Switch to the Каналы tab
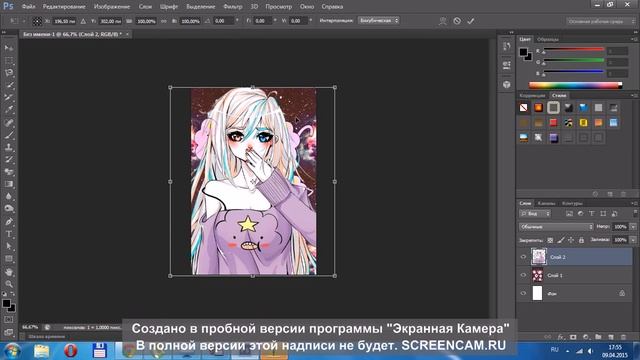Image resolution: width=640 pixels, height=360 pixels. [x=546, y=203]
